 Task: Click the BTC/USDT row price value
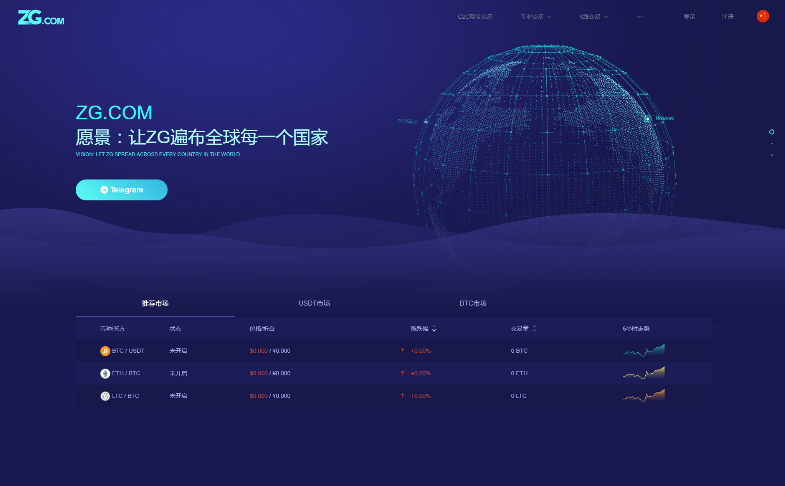click(270, 351)
